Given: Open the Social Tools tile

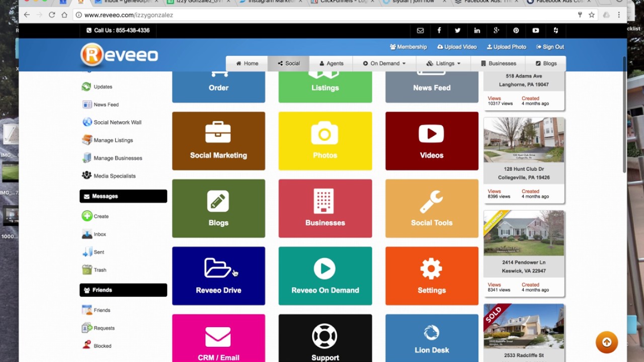Looking at the screenshot, I should pos(432,208).
